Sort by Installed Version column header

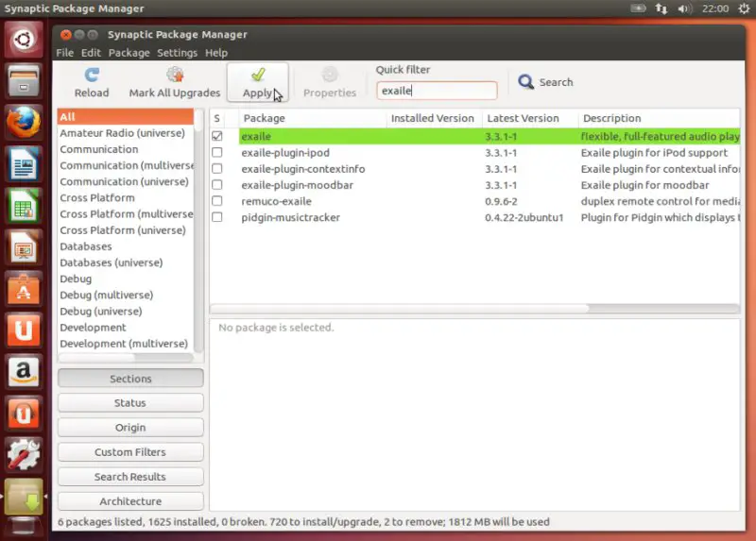coord(434,118)
